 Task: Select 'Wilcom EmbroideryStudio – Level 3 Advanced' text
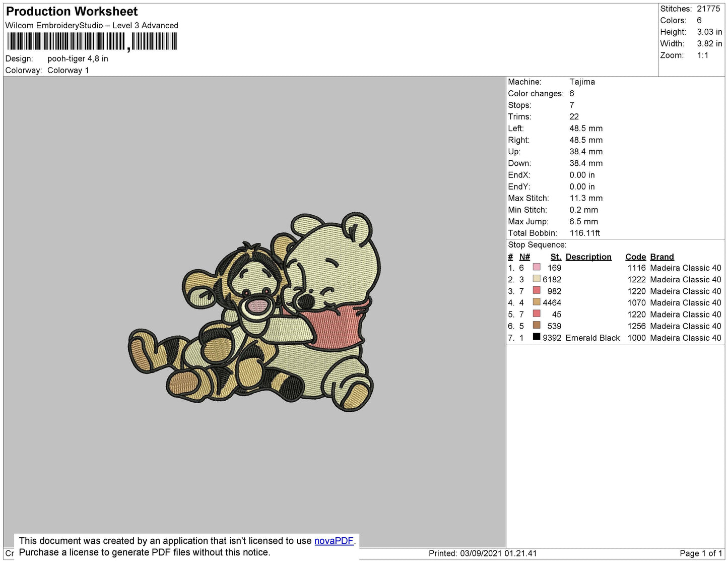(x=92, y=25)
